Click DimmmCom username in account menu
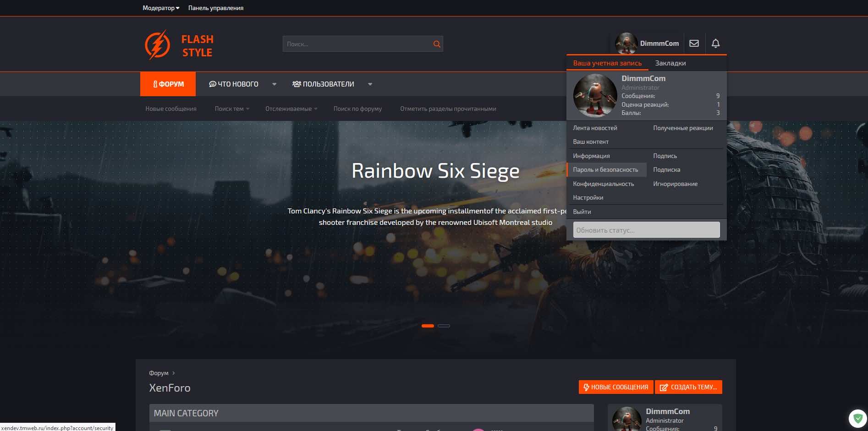This screenshot has height=431, width=868. click(643, 78)
